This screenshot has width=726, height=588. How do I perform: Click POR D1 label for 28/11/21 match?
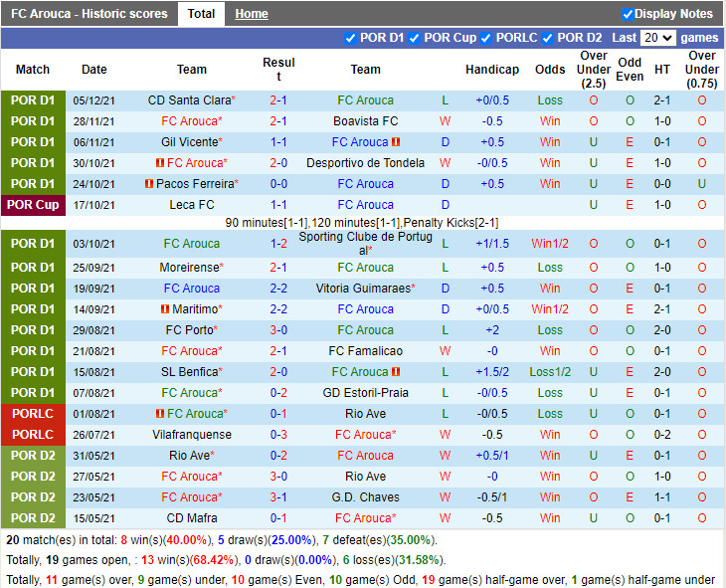(33, 121)
